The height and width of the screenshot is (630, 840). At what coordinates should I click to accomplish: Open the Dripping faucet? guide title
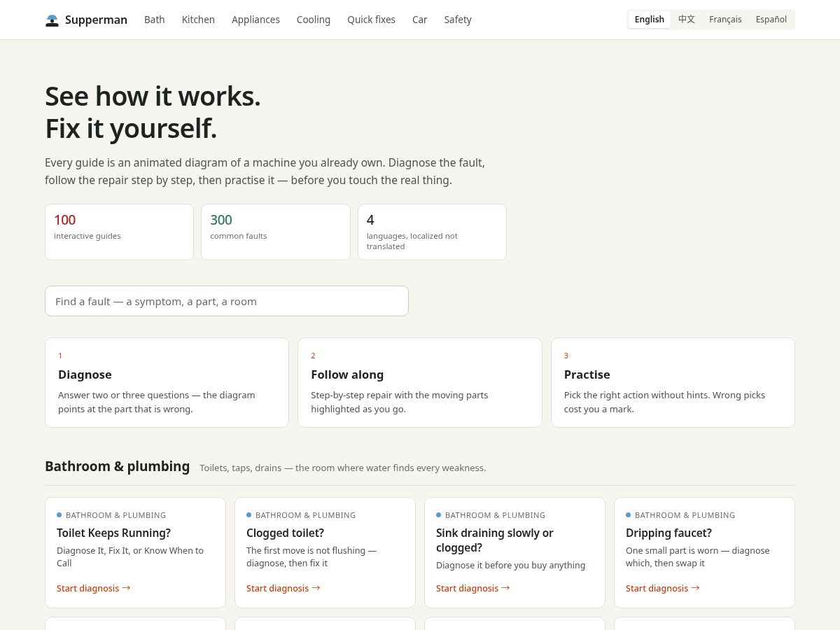point(669,533)
